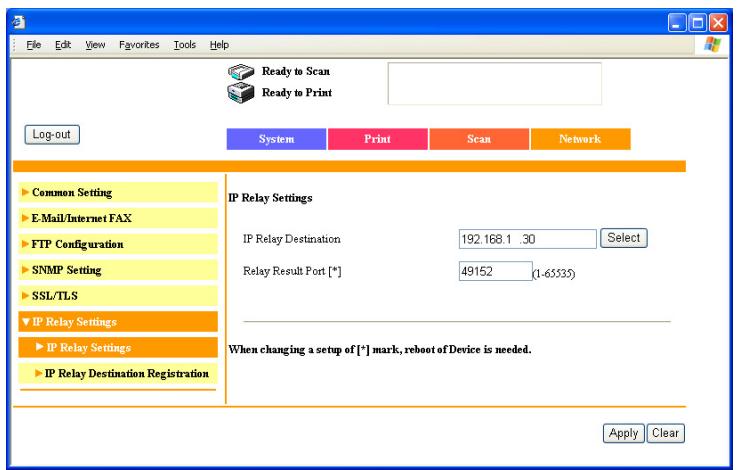The width and height of the screenshot is (737, 470).
Task: Click the 'IP Relay Settings' page heading
Action: point(270,198)
